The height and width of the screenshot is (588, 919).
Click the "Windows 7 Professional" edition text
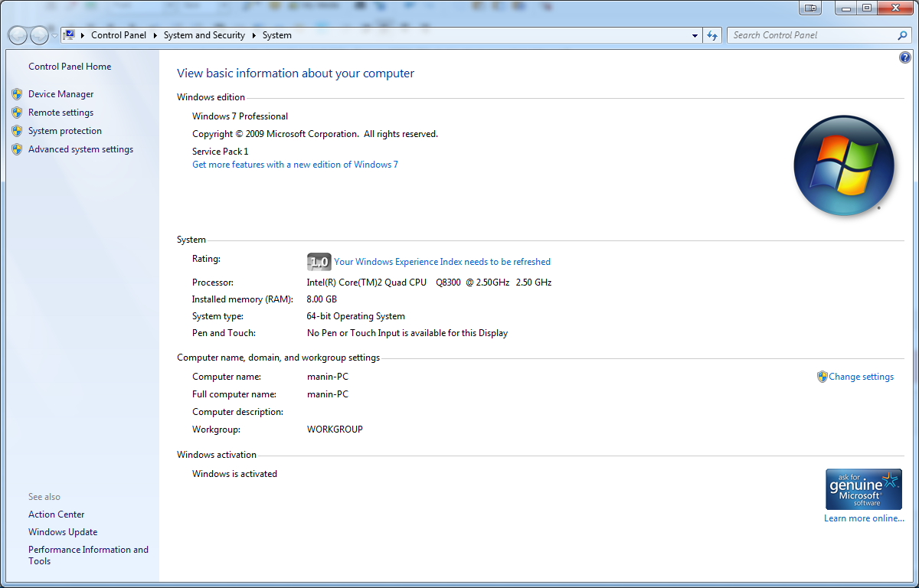coord(240,116)
